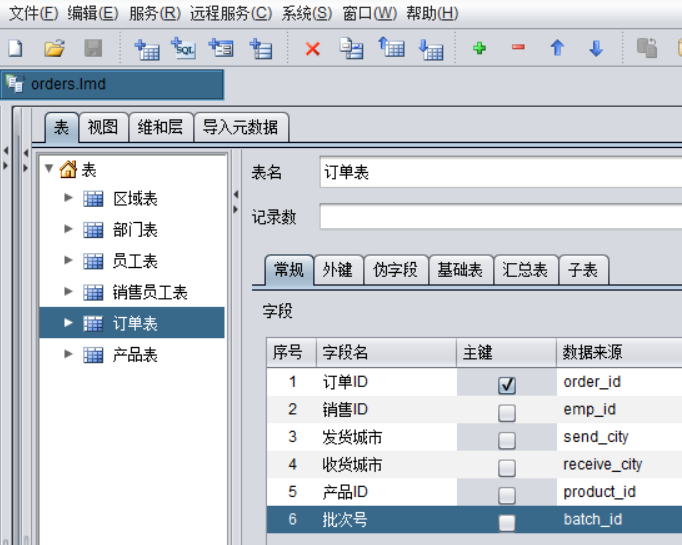
Task: Click the red minus remove field icon
Action: 518,47
